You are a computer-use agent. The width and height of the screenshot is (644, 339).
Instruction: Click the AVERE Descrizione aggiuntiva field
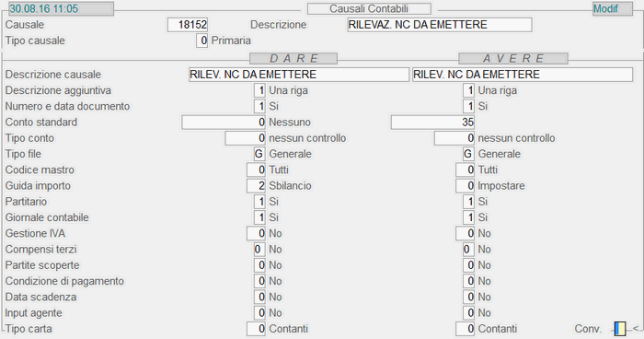pos(468,90)
